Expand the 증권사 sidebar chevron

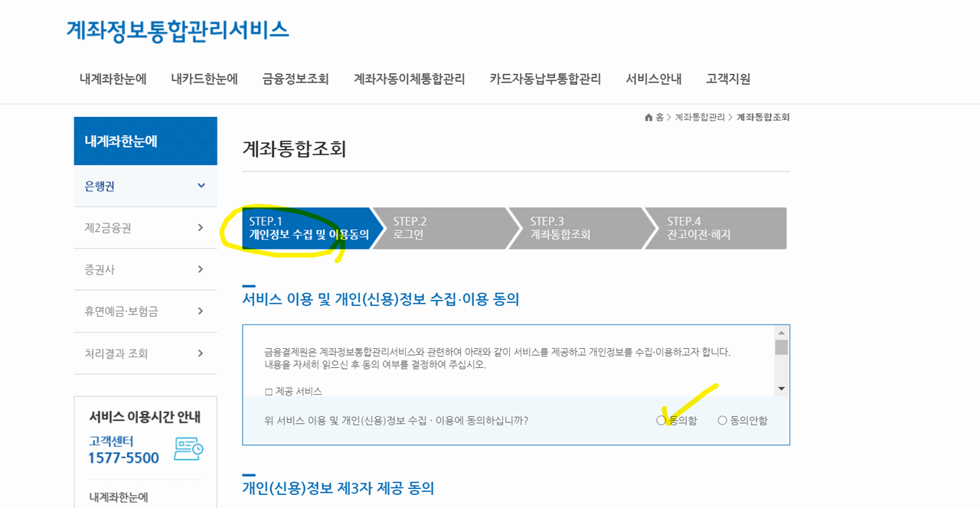(201, 269)
